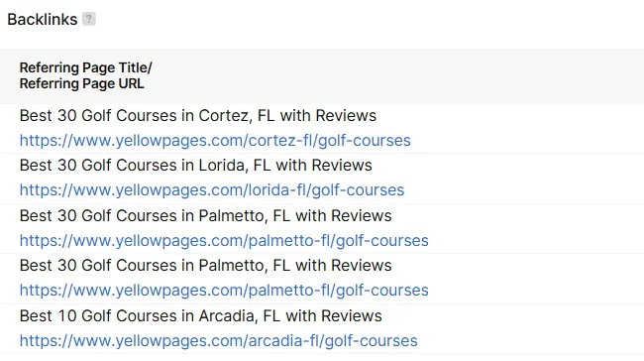This screenshot has height=361, width=644.
Task: Select the Best 10 Arcadia listing title
Action: tap(201, 316)
